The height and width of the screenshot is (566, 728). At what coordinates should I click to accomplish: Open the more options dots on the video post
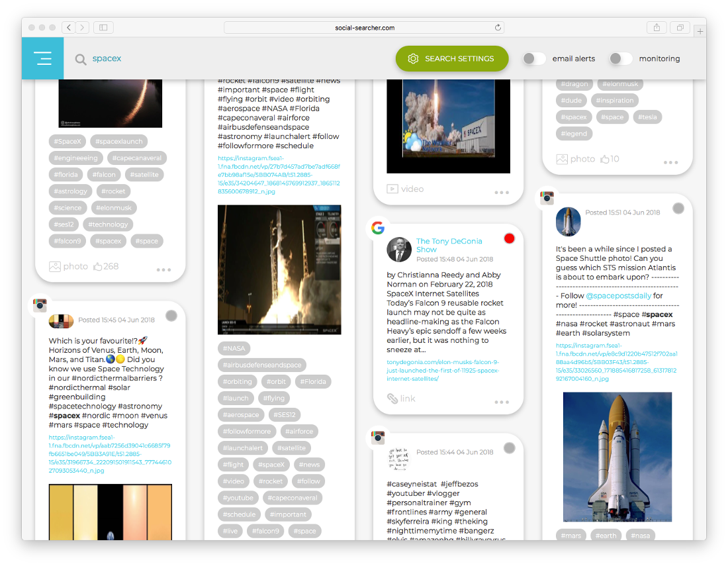coord(502,192)
